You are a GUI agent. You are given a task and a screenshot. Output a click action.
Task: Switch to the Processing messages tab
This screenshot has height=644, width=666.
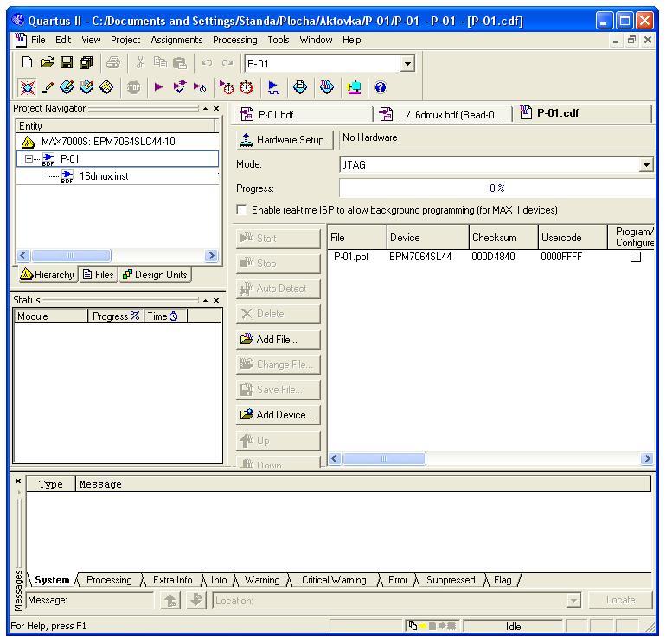pos(109,580)
